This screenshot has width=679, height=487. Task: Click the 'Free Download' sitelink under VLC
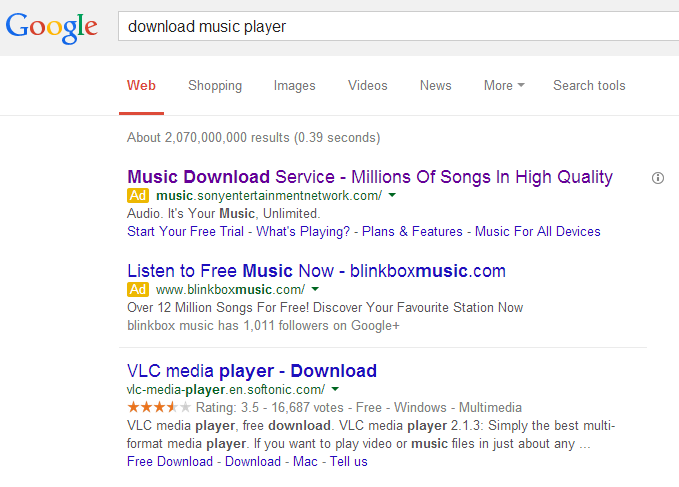(170, 461)
